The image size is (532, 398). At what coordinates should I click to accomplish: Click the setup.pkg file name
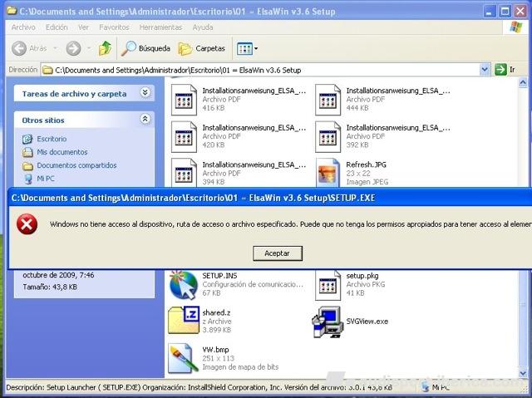pos(362,276)
